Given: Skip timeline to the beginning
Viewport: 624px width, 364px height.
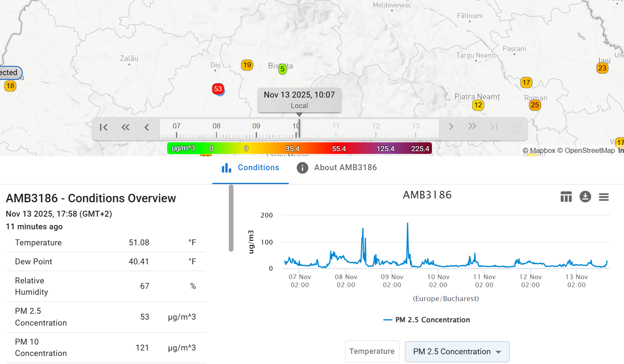Looking at the screenshot, I should point(103,127).
